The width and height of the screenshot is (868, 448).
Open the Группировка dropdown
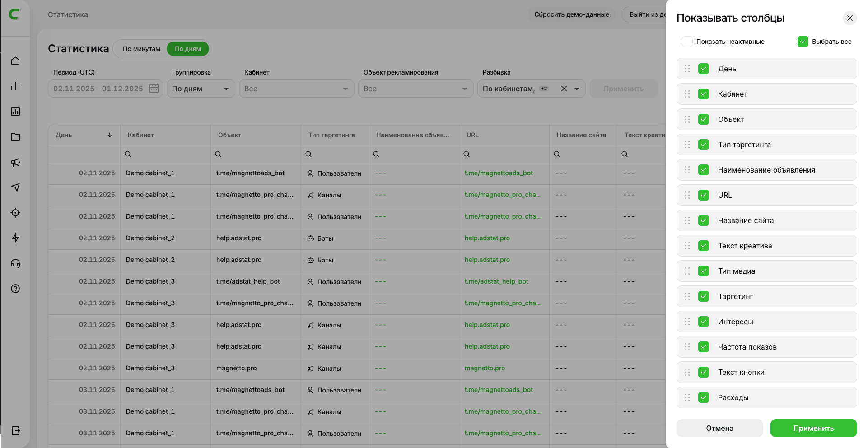click(201, 89)
